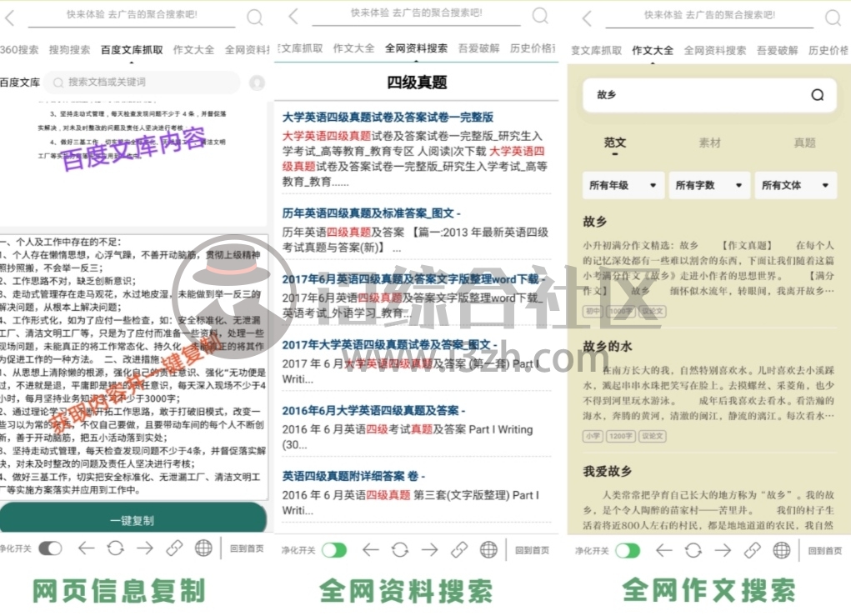The height and width of the screenshot is (616, 851).
Task: Tap the search magnifier in left panel header
Action: tap(254, 18)
